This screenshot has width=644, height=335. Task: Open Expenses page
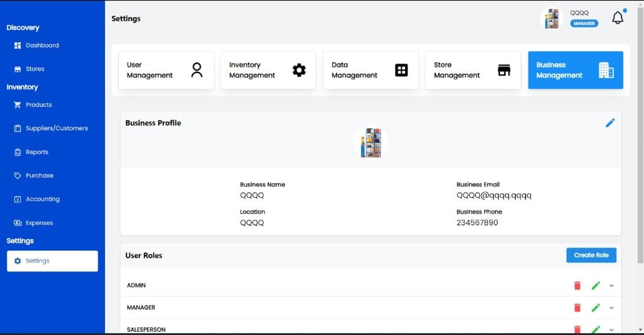coord(40,223)
